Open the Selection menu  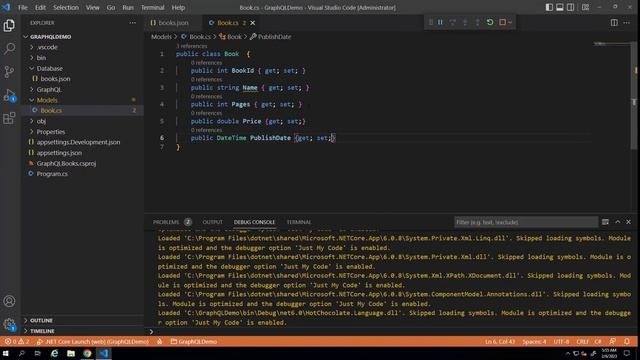(66, 7)
